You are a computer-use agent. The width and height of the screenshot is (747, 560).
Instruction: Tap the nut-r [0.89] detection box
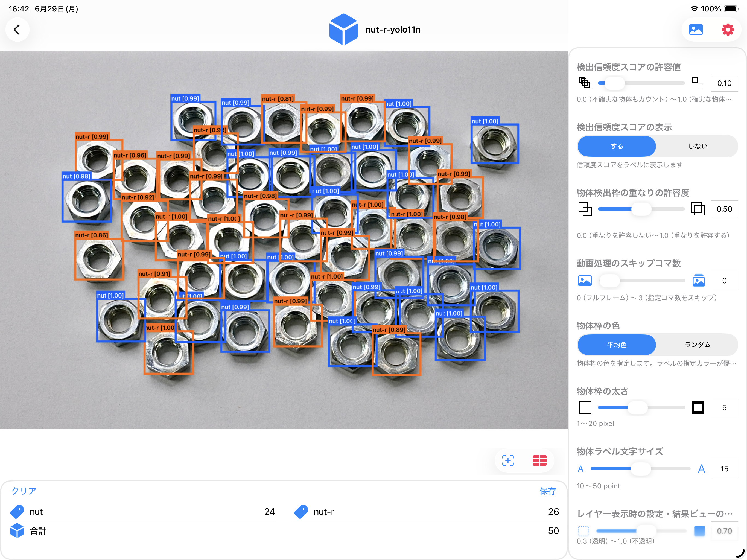click(x=396, y=354)
